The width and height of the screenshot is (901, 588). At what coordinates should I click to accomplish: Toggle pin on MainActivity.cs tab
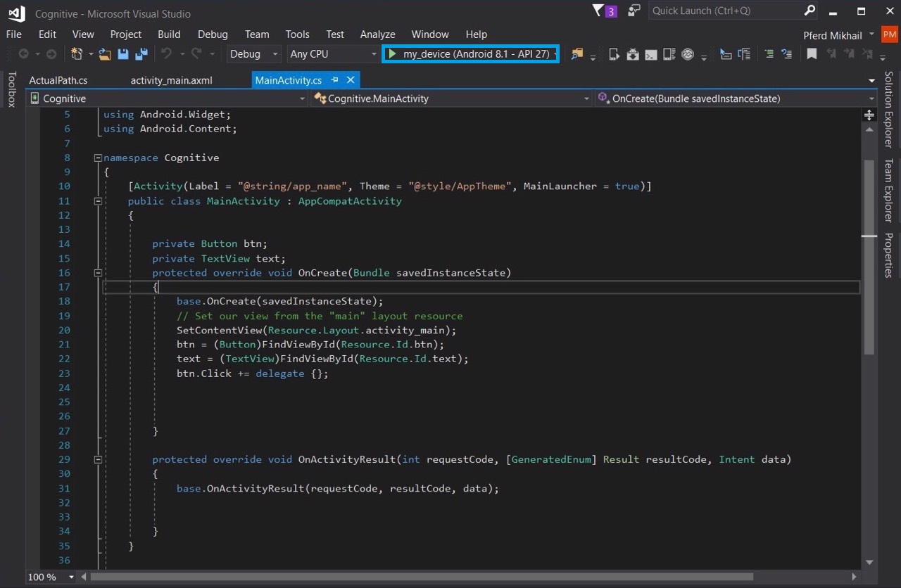pyautogui.click(x=335, y=80)
